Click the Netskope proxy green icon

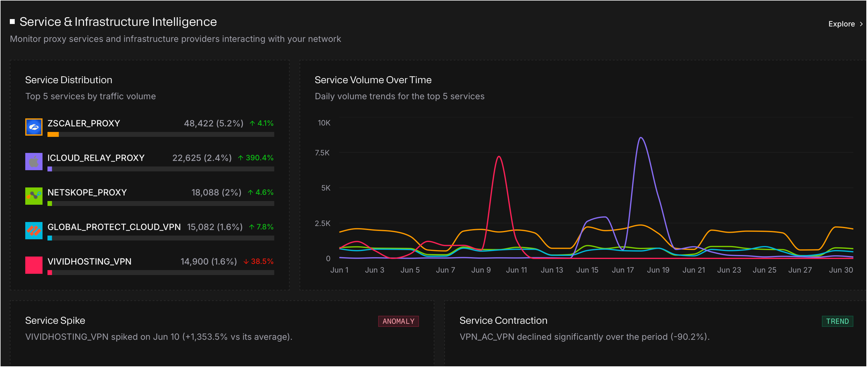34,196
